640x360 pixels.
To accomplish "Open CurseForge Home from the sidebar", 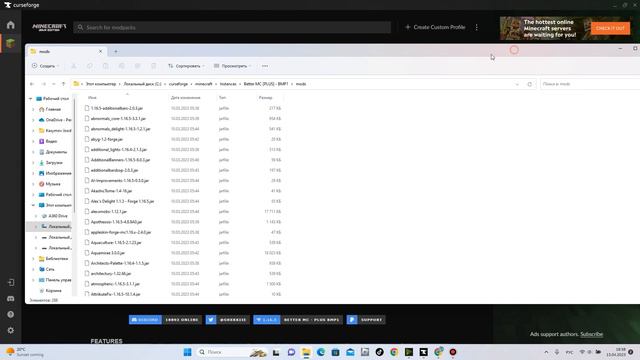I will 11,25.
